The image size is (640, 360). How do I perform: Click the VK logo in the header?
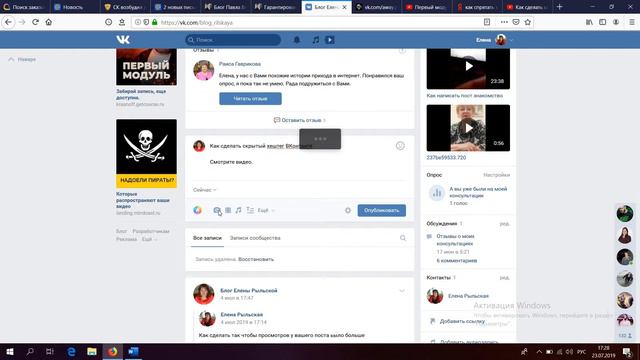click(123, 40)
